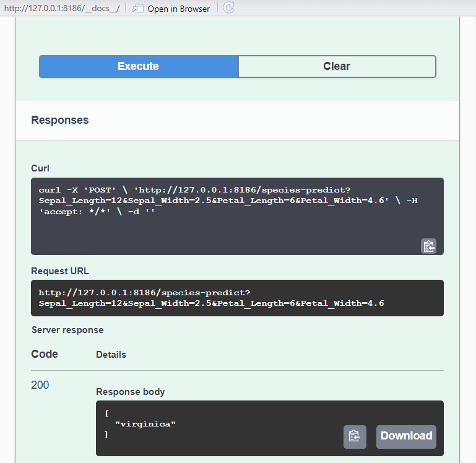
Task: Click the Responses section heading
Action: tap(60, 120)
